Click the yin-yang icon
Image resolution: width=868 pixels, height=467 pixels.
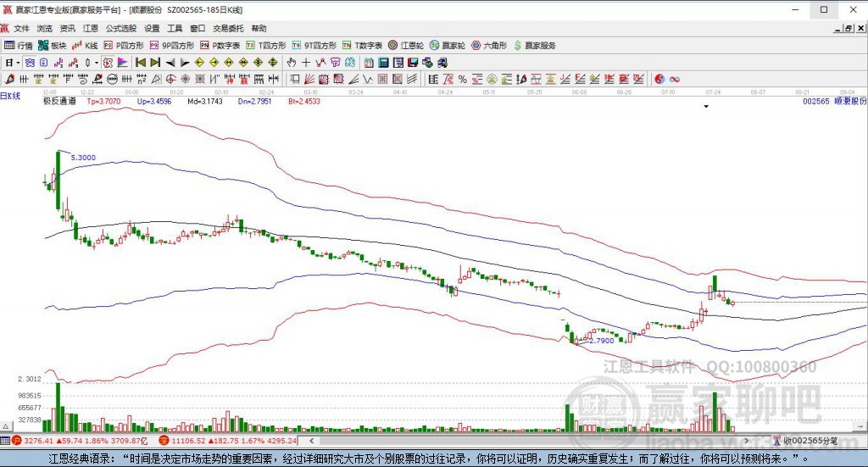click(x=659, y=79)
